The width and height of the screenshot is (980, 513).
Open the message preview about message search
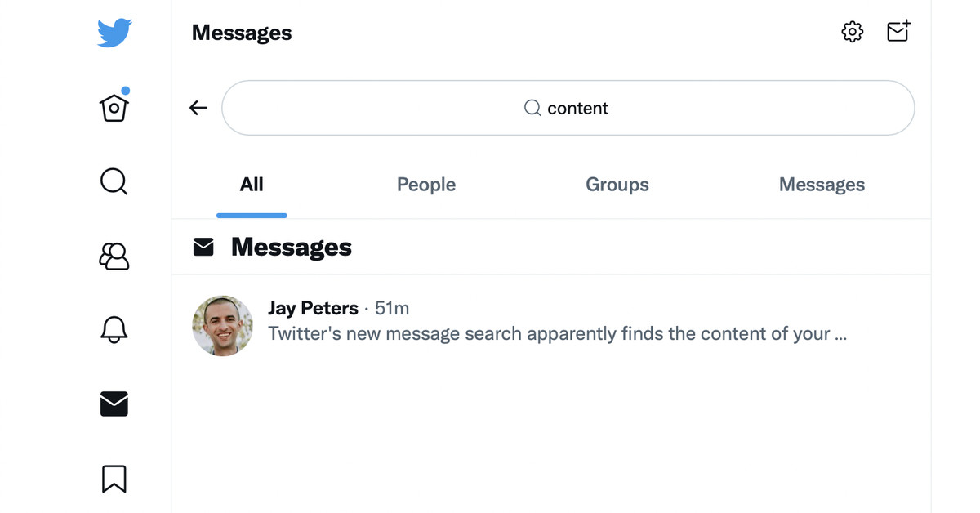click(557, 333)
